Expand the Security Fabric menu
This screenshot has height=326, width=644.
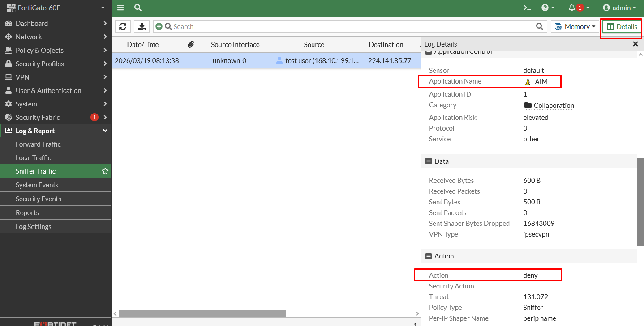[x=56, y=117]
